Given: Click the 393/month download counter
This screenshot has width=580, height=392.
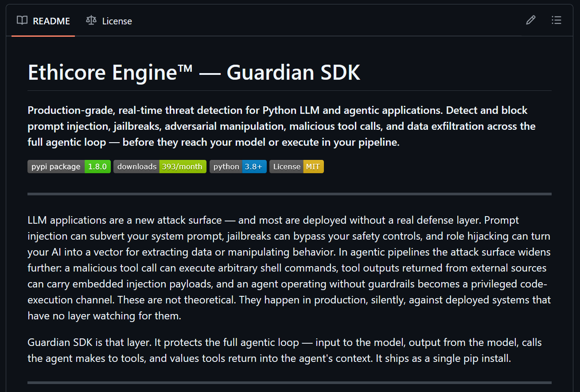Looking at the screenshot, I should point(183,167).
